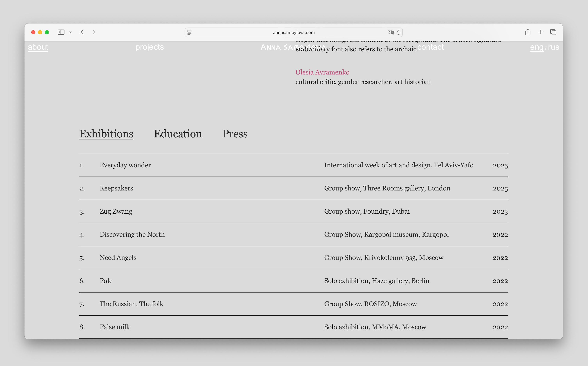Open the about navigation link
The width and height of the screenshot is (588, 366).
[38, 47]
